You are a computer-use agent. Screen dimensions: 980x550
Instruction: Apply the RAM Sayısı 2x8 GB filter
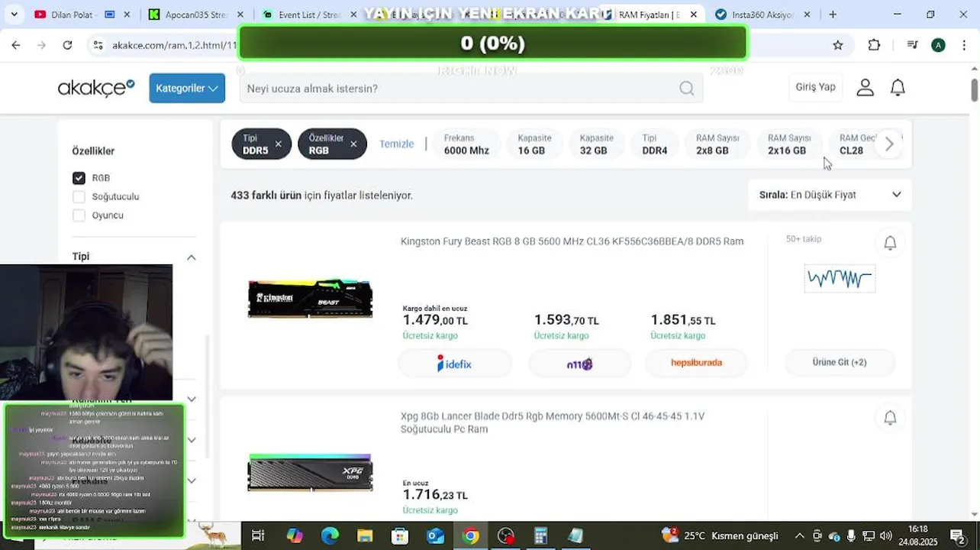point(717,144)
